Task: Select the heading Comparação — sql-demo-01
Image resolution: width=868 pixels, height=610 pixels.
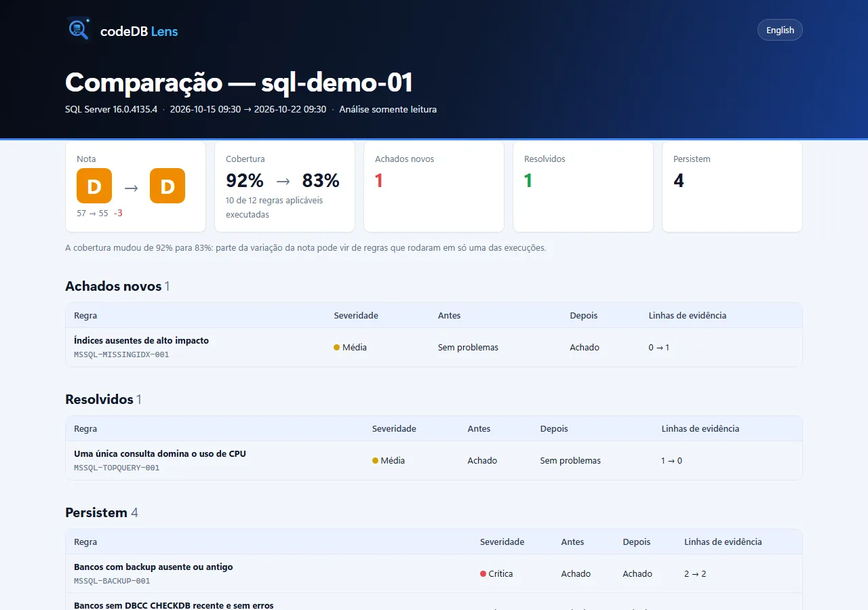Action: pos(239,82)
